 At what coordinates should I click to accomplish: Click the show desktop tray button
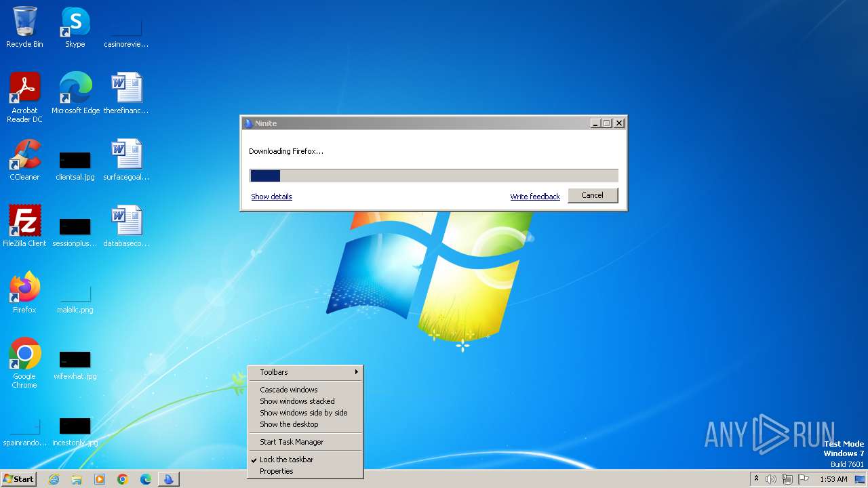861,479
